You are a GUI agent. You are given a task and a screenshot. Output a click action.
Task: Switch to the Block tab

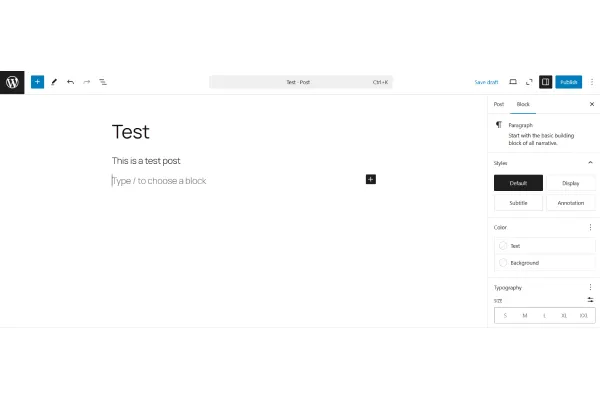click(522, 104)
